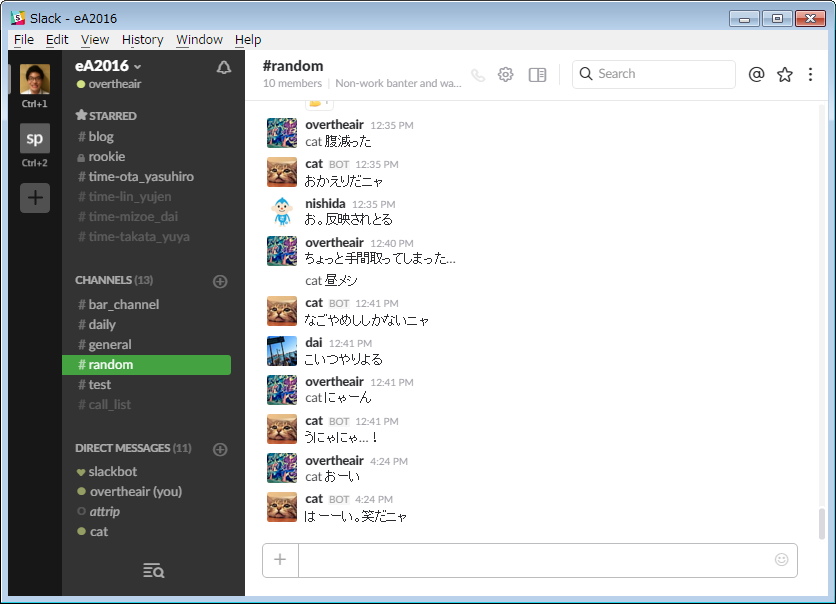Image resolution: width=836 pixels, height=604 pixels.
Task: Add a new team with plus tile
Action: tap(35, 198)
